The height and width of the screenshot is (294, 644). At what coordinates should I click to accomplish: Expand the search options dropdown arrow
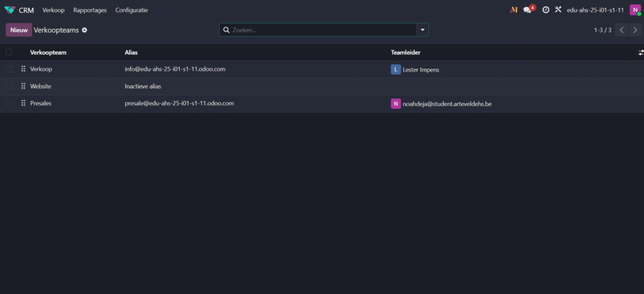[422, 30]
